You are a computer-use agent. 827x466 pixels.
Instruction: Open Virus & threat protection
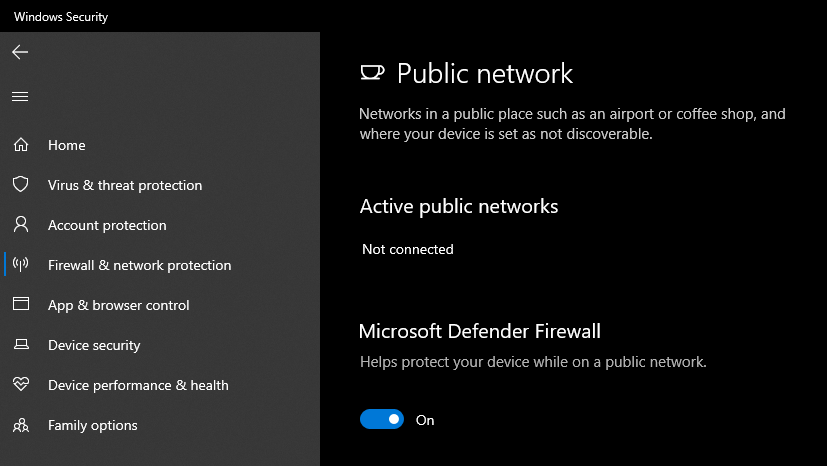click(x=125, y=185)
